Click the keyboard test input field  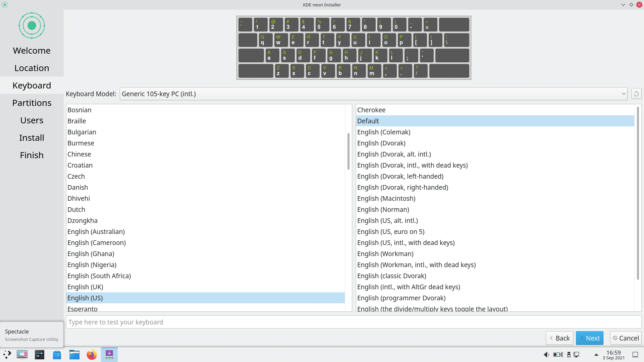(354, 322)
